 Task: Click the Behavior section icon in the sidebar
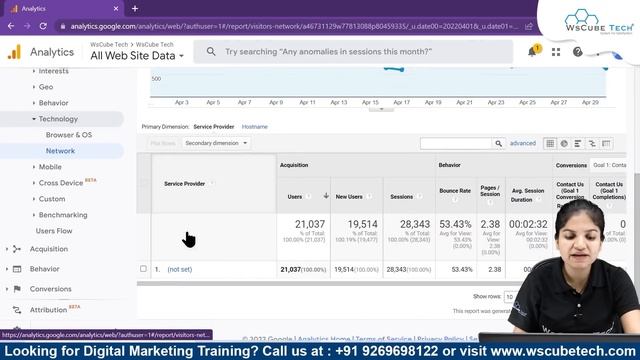coord(17,269)
